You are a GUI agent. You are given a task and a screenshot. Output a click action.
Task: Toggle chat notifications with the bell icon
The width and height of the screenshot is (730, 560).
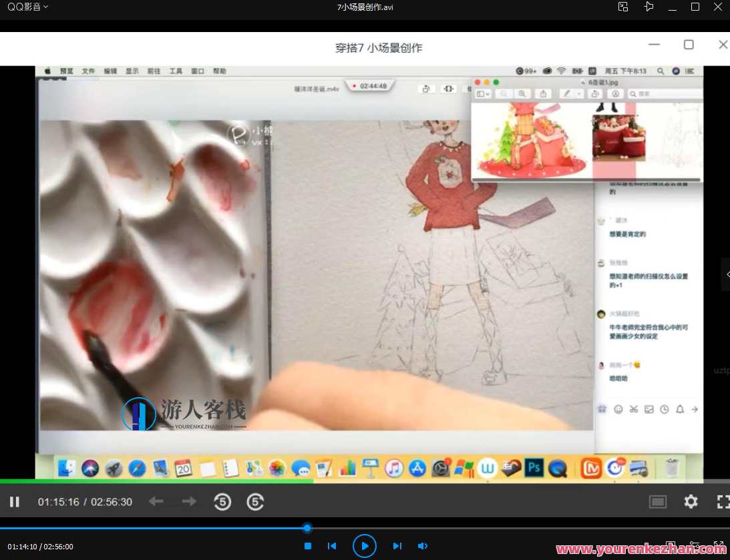click(x=680, y=409)
